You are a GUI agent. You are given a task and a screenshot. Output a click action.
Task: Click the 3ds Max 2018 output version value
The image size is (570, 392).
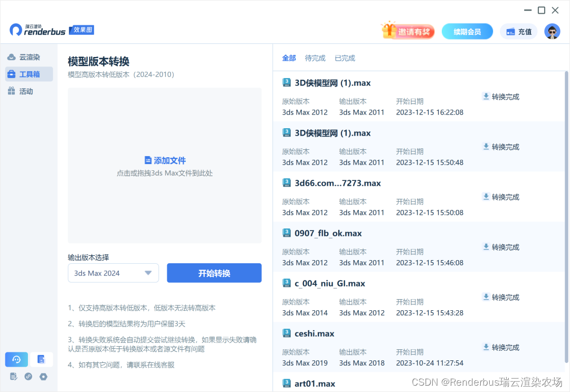point(362,363)
